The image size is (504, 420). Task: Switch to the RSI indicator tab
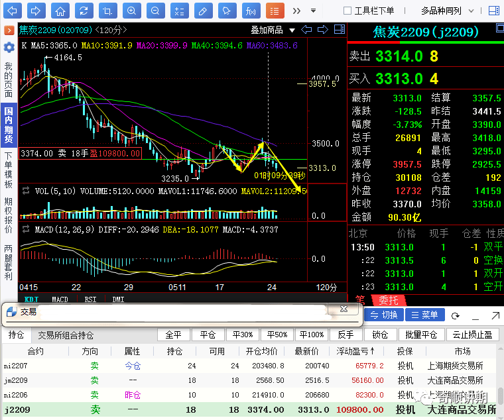90,299
